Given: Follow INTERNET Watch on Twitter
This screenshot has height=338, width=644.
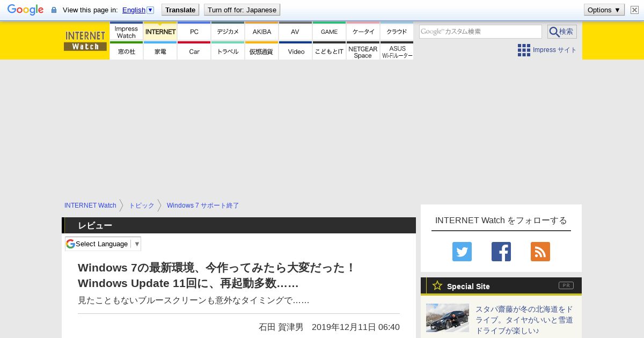Looking at the screenshot, I should pos(462,252).
